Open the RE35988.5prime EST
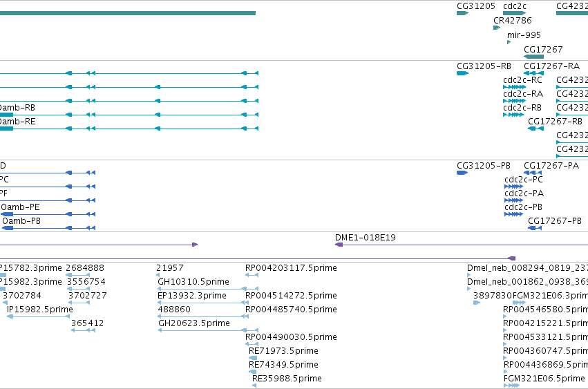The width and height of the screenshot is (588, 389). click(x=254, y=386)
